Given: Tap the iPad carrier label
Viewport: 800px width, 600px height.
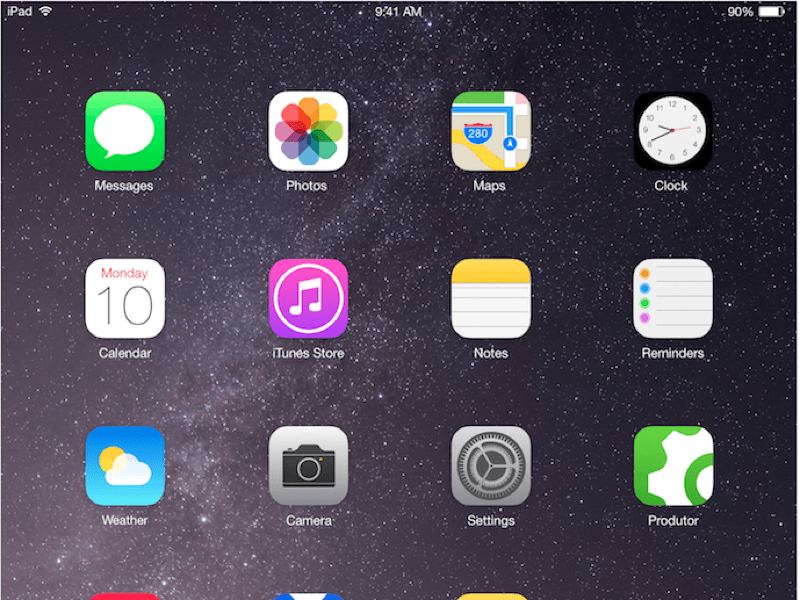Looking at the screenshot, I should tap(19, 11).
